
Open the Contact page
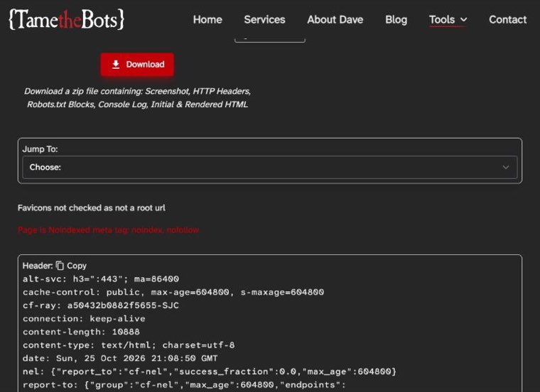click(507, 20)
